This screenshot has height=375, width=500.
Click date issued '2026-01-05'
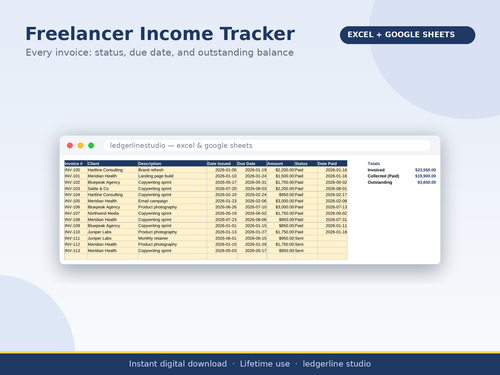(222, 170)
